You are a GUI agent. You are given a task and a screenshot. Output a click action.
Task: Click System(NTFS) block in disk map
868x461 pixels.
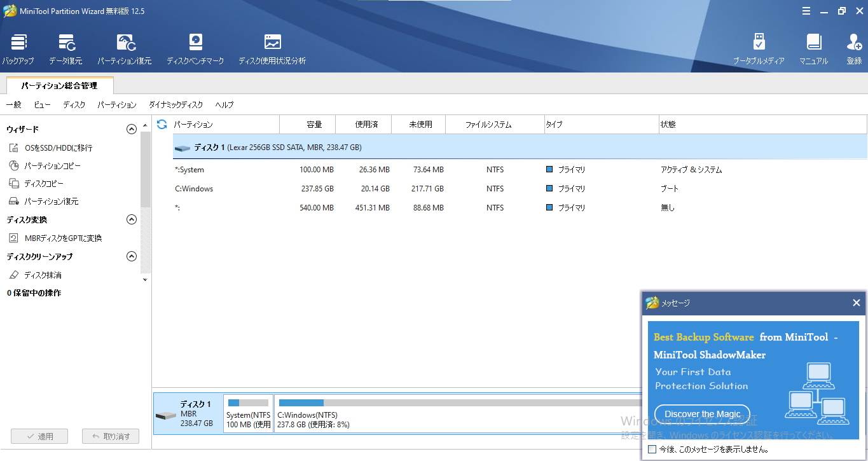click(x=248, y=414)
